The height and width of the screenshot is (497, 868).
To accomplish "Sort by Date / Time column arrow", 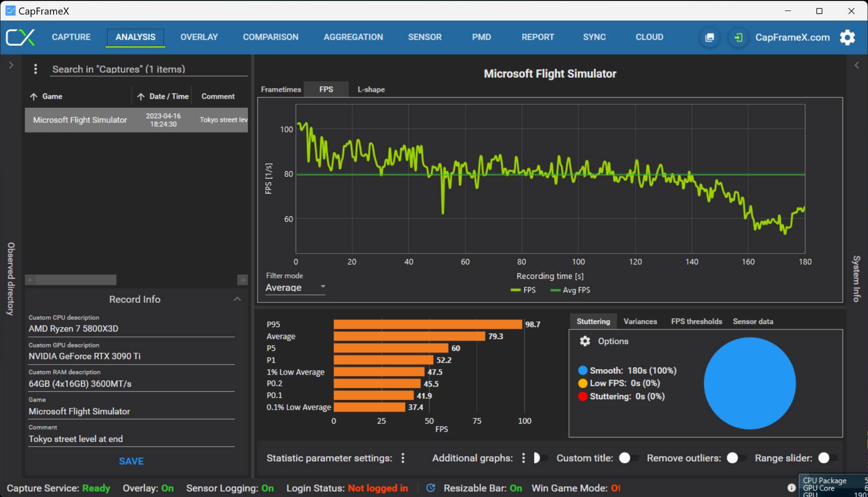I will pyautogui.click(x=141, y=97).
